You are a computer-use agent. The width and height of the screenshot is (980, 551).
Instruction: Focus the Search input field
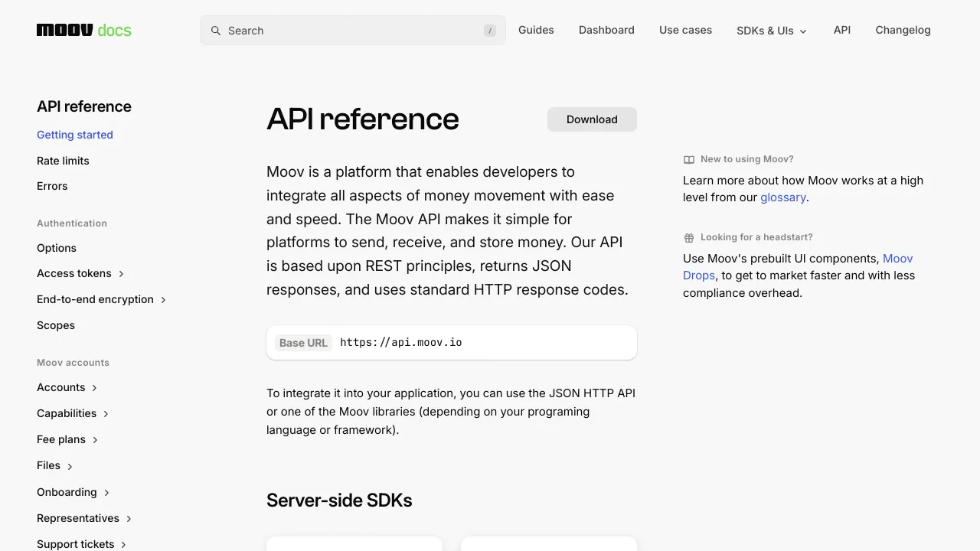click(x=353, y=31)
